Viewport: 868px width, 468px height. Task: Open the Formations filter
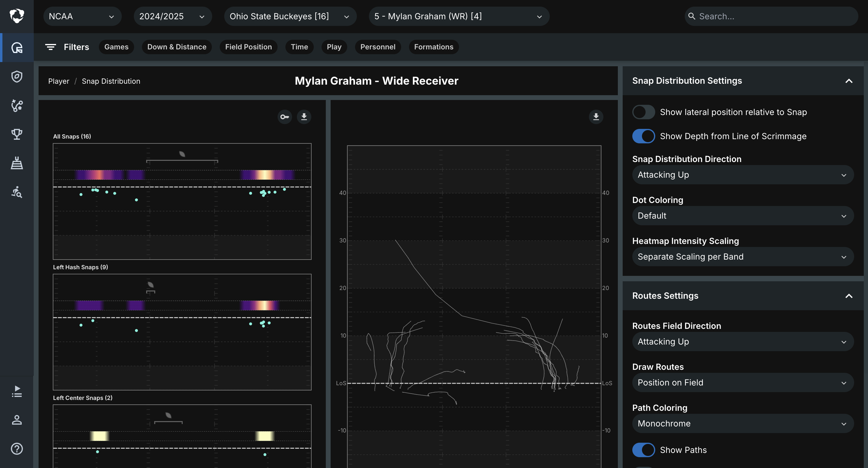tap(434, 47)
